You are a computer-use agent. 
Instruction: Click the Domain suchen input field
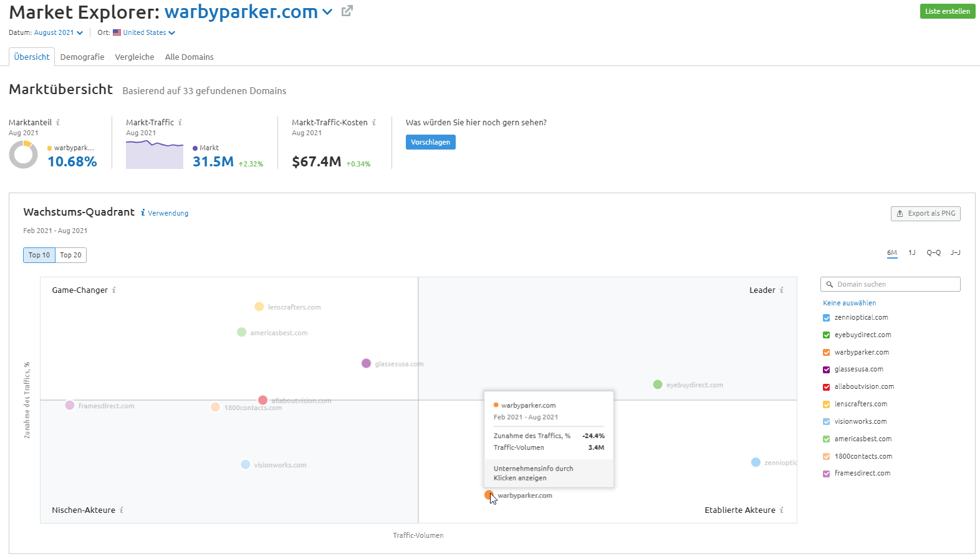pos(890,284)
